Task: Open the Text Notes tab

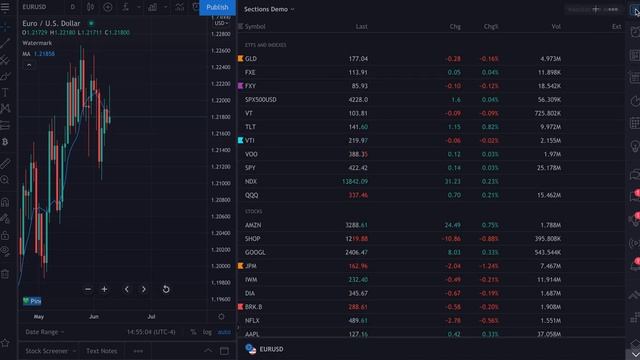Action: click(102, 351)
